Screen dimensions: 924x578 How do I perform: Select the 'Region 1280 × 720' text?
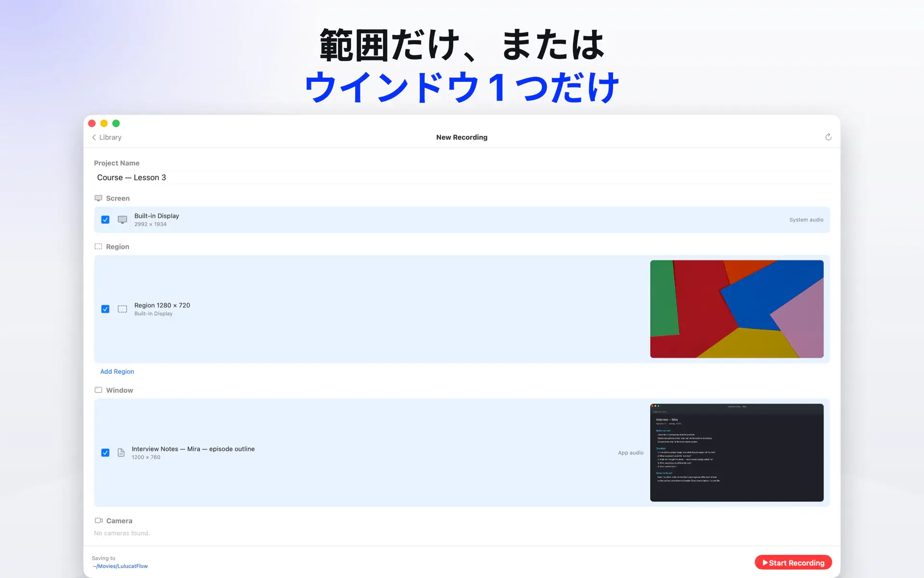pos(162,305)
